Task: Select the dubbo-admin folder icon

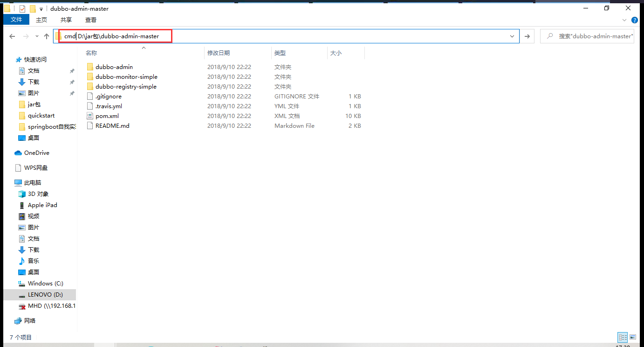Action: point(90,67)
